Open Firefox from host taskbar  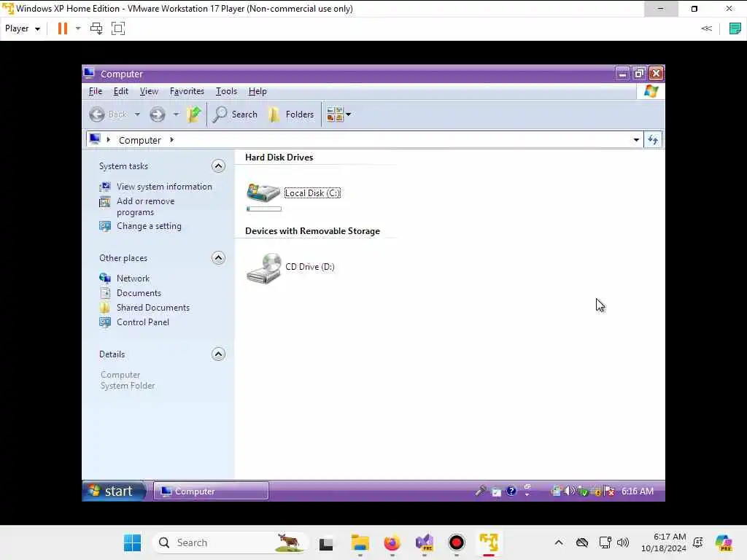coord(392,542)
